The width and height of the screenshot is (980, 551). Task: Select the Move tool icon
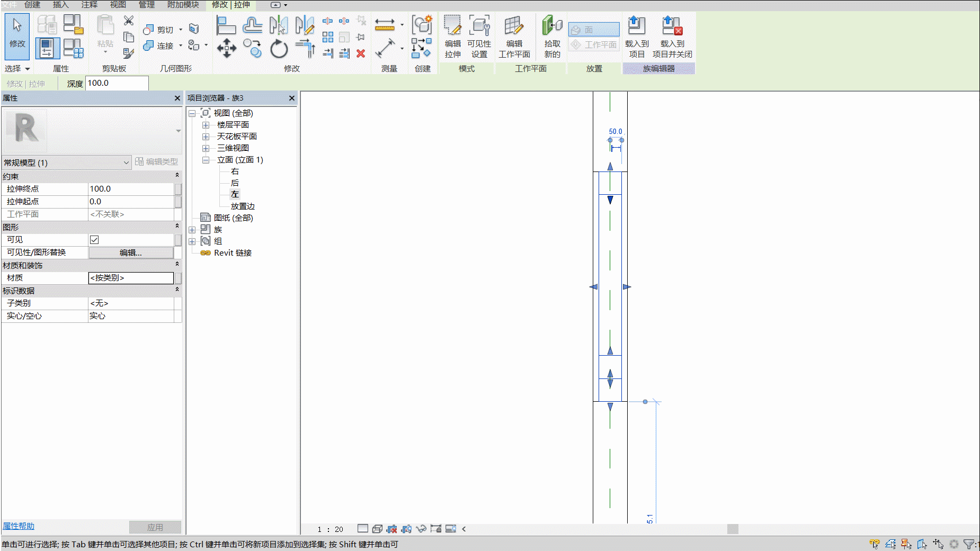227,48
